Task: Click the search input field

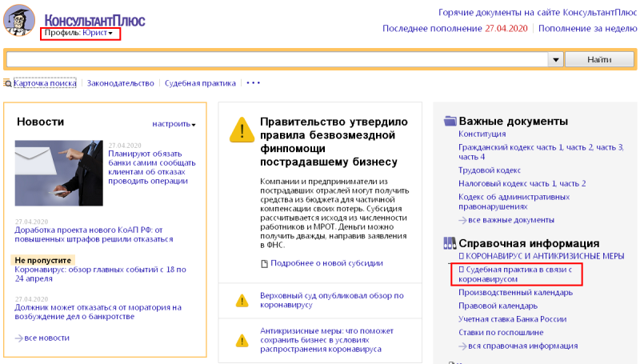Action: pos(277,59)
